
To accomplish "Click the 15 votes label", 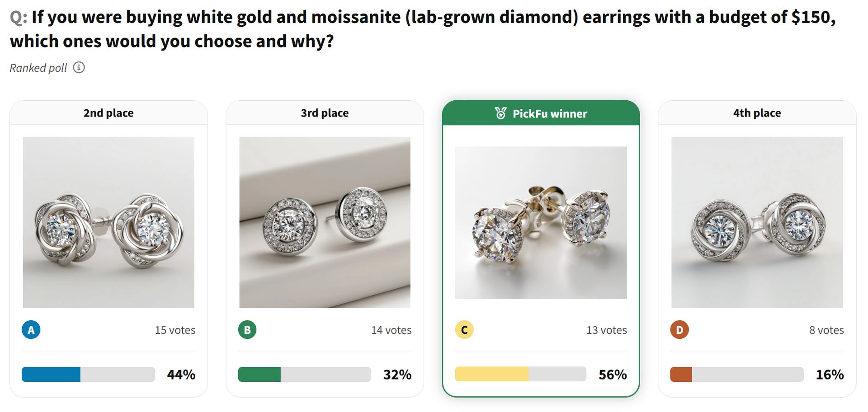I will (x=175, y=330).
